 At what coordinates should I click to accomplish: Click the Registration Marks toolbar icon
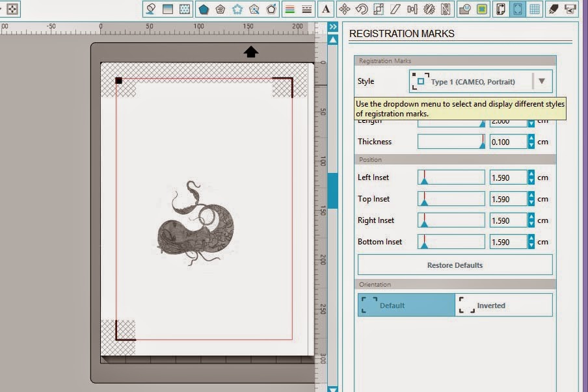(x=518, y=9)
